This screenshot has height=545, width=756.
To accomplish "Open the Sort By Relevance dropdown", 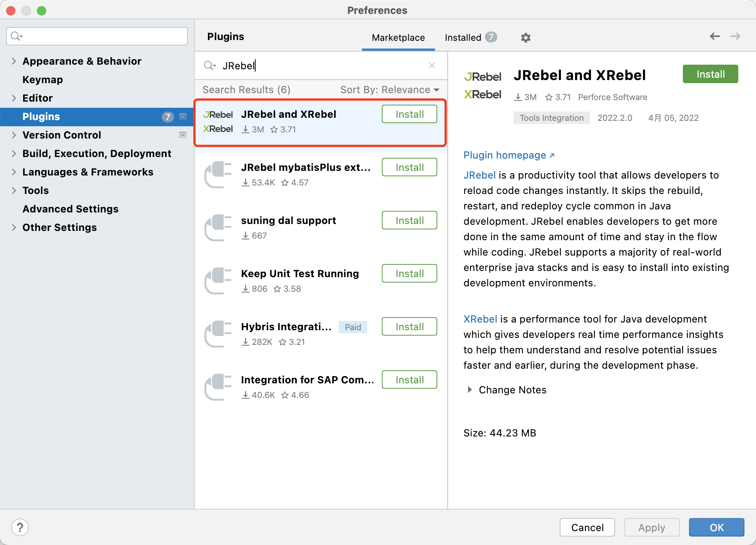I will 390,90.
